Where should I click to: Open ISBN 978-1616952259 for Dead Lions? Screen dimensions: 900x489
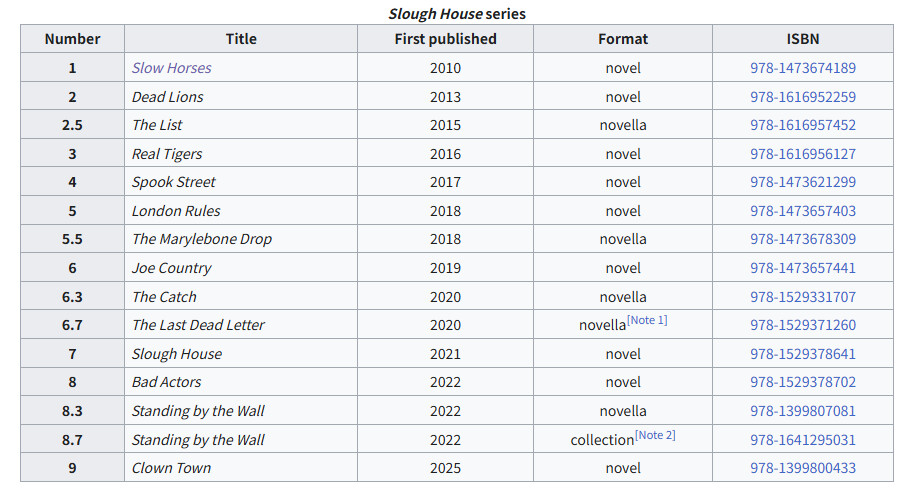click(802, 96)
